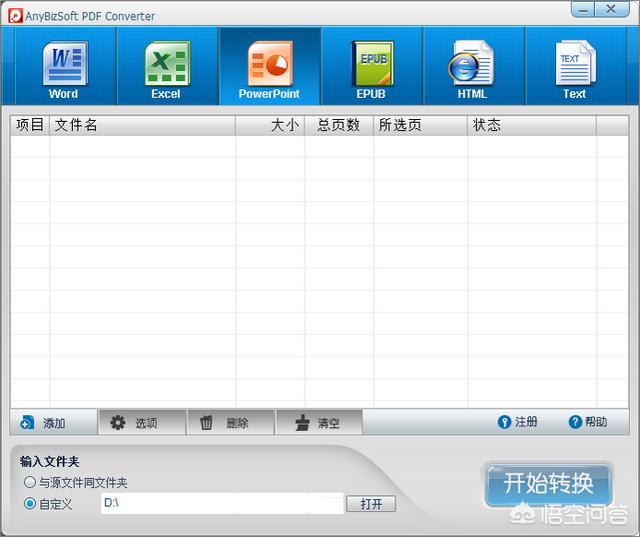Click the 打开 (Open) folder button
Screen dimensions: 640x537
(x=371, y=504)
